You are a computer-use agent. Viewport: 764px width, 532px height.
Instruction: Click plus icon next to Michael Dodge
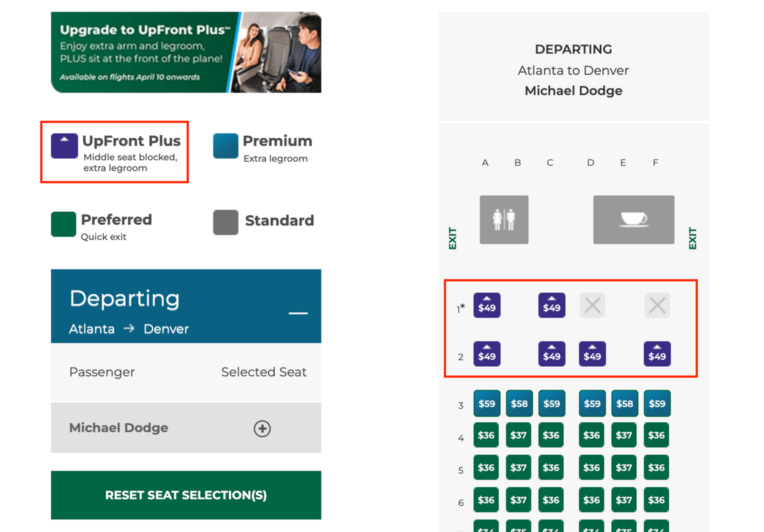pos(262,428)
